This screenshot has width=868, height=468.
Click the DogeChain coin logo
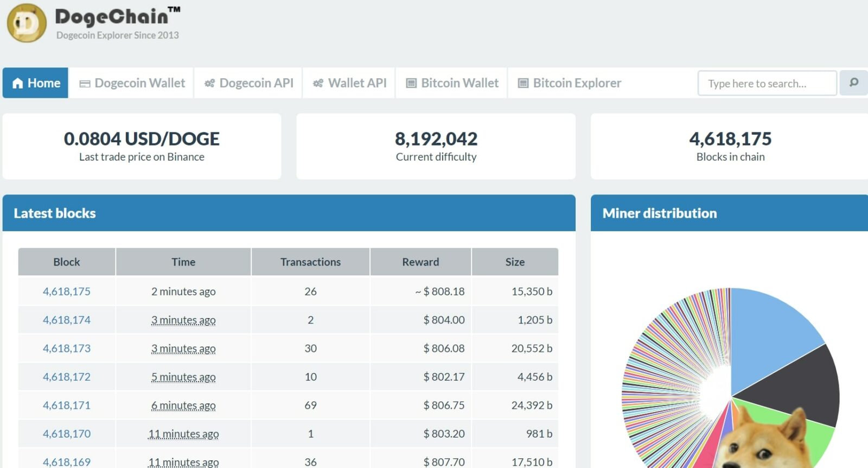27,23
